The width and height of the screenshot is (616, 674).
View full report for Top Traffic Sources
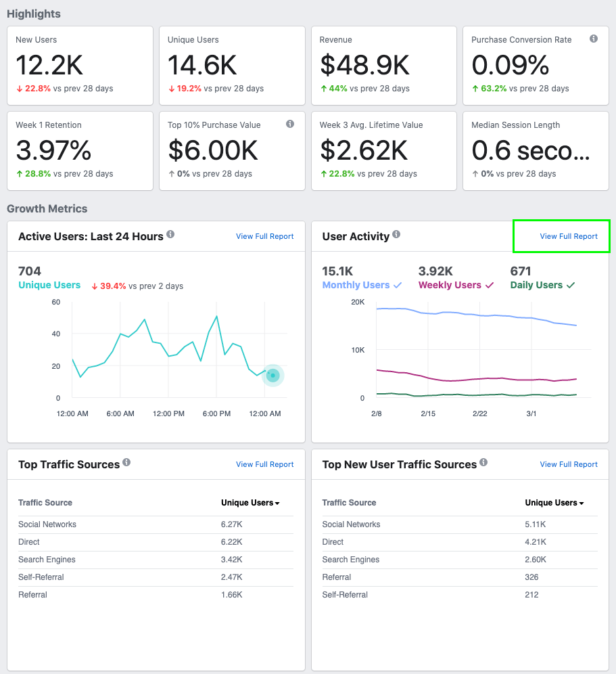264,464
